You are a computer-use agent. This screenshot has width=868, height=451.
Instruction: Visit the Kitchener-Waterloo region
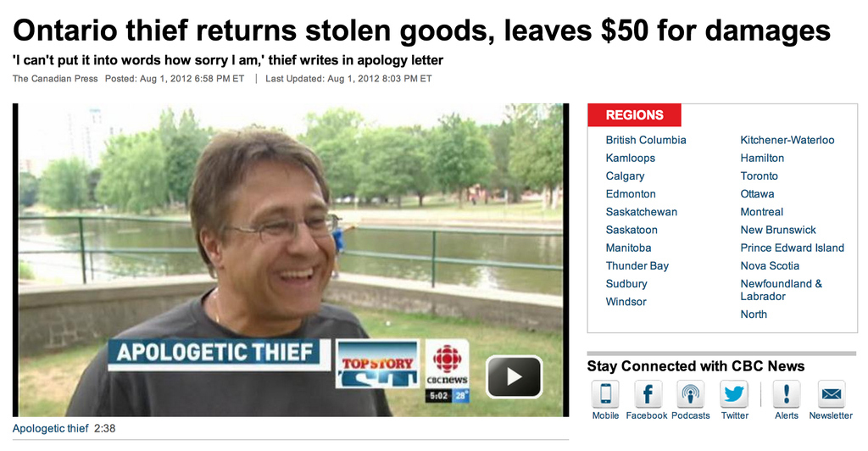(787, 140)
